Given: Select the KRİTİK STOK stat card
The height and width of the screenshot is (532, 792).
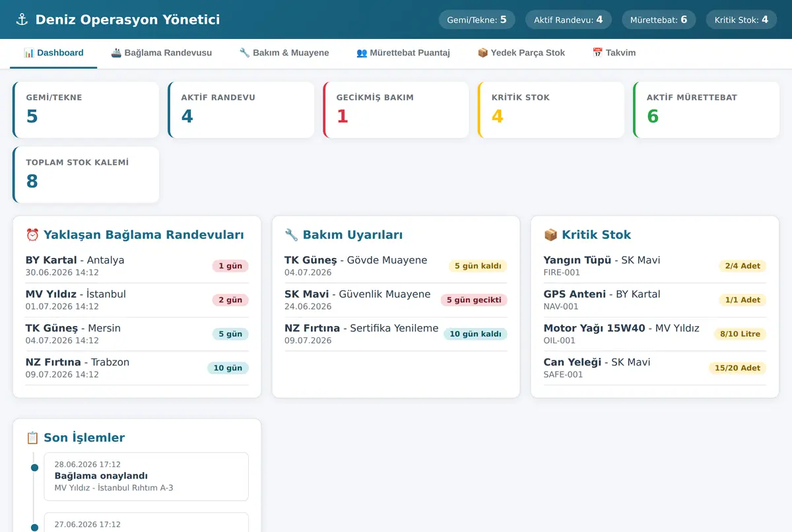Looking at the screenshot, I should [x=551, y=110].
